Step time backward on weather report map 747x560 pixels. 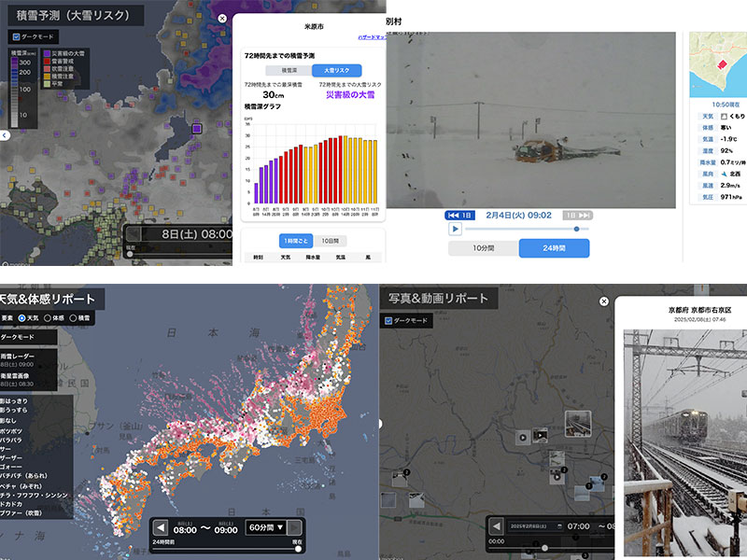click(160, 528)
